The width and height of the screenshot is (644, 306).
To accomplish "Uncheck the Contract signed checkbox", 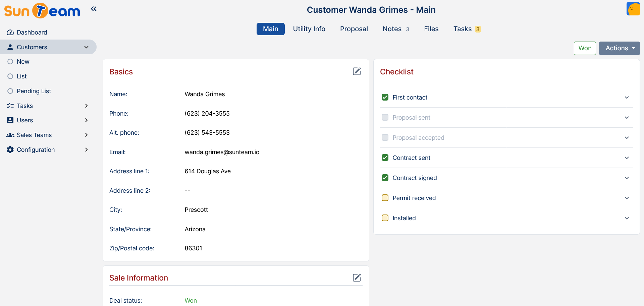I will point(385,178).
